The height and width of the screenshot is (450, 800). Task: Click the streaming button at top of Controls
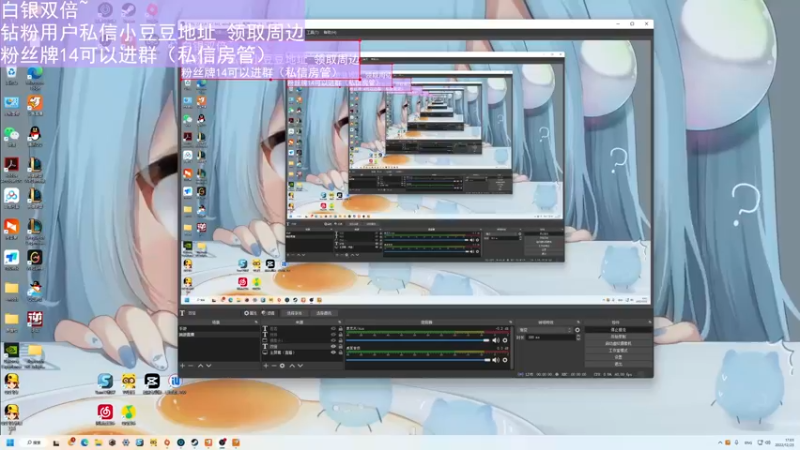(618, 330)
